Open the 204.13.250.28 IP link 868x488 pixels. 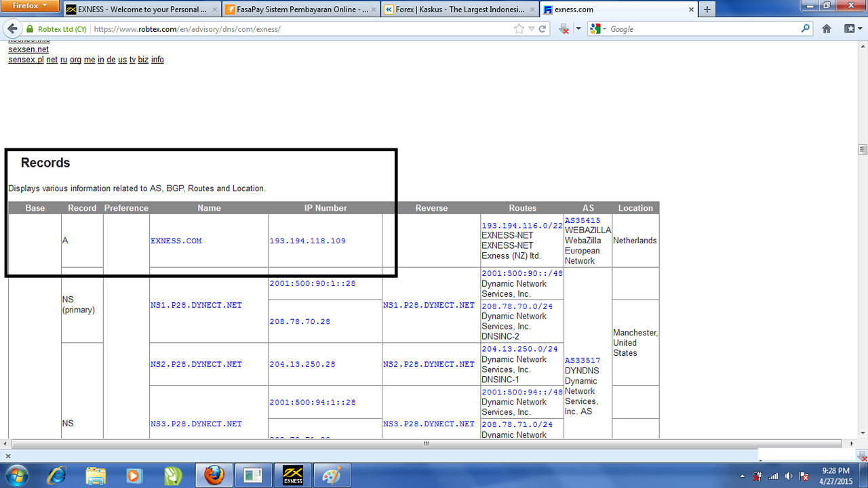pyautogui.click(x=302, y=364)
